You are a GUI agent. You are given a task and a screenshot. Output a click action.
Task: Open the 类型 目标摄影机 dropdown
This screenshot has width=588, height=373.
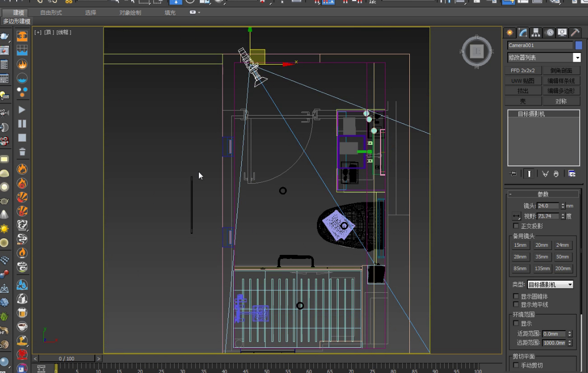(550, 285)
